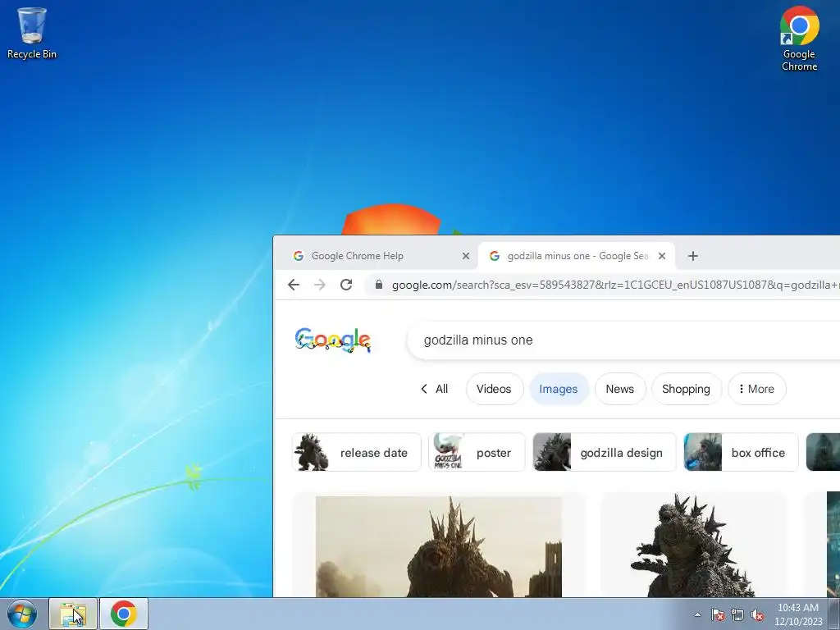This screenshot has width=840, height=630.
Task: Open File Explorer from the taskbar
Action: coord(73,614)
